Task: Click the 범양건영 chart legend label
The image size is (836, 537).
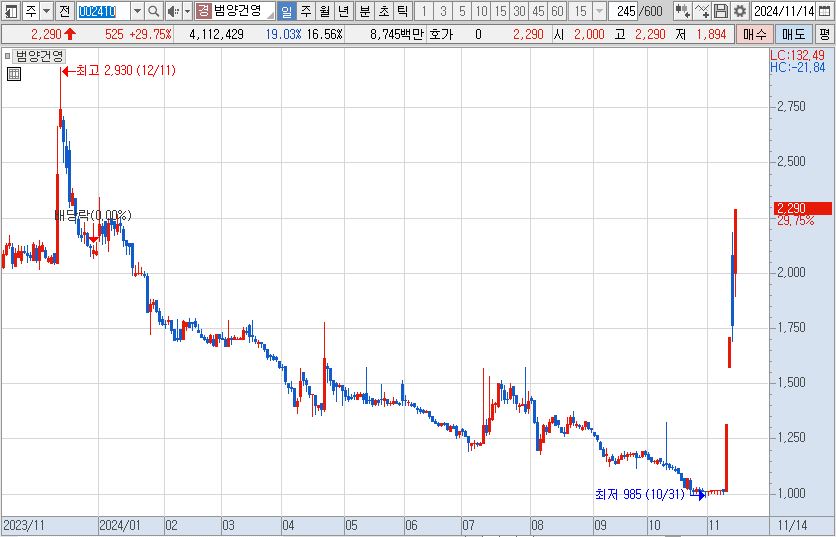Action: 39,55
